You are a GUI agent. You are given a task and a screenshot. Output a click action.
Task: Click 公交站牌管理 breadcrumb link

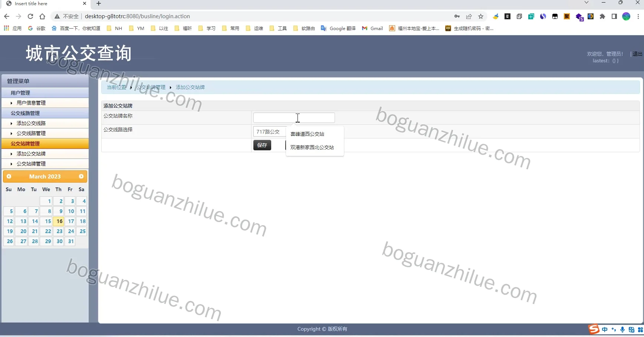(x=151, y=87)
